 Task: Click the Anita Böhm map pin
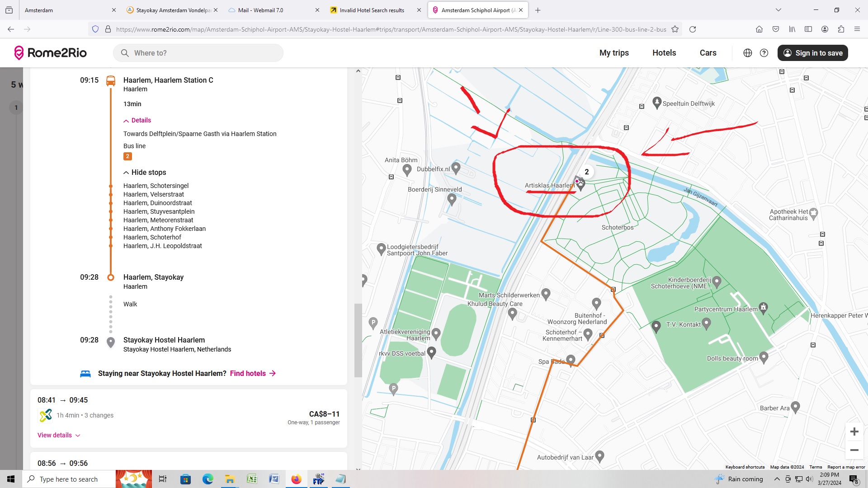click(407, 170)
